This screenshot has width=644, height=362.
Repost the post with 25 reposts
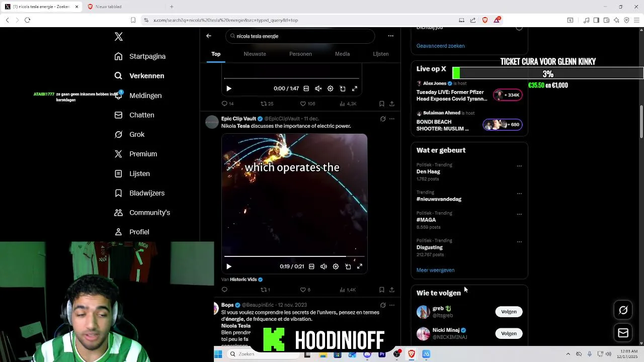pos(267,104)
